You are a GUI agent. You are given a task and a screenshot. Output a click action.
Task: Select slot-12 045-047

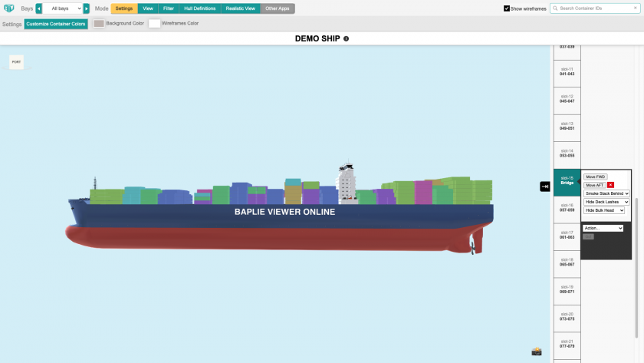click(567, 101)
